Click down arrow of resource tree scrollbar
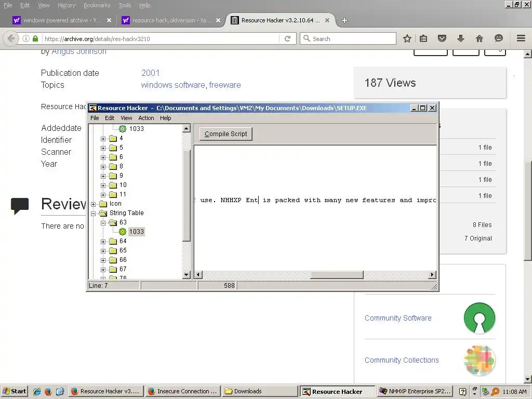532x399 pixels. [187, 275]
